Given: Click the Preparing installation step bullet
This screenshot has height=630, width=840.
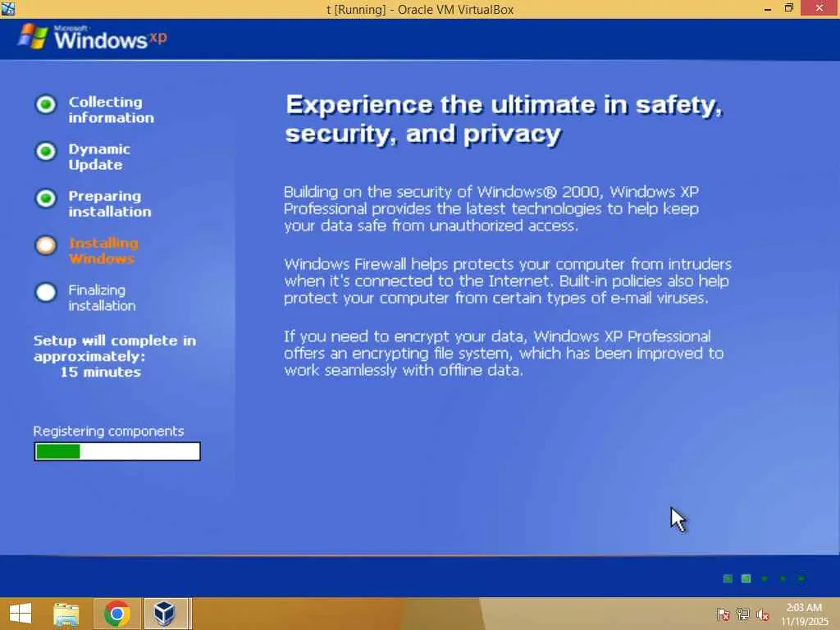Looking at the screenshot, I should [46, 199].
